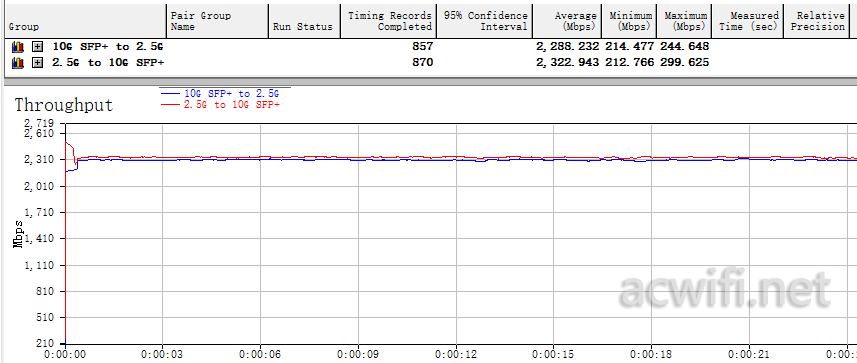Click the 0:00:00 time axis label

click(64, 354)
